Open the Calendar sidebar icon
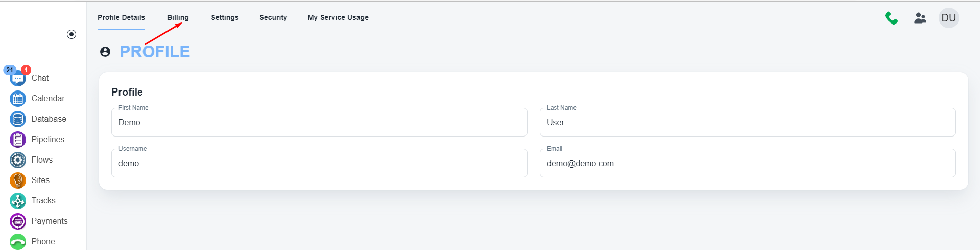 coord(18,99)
